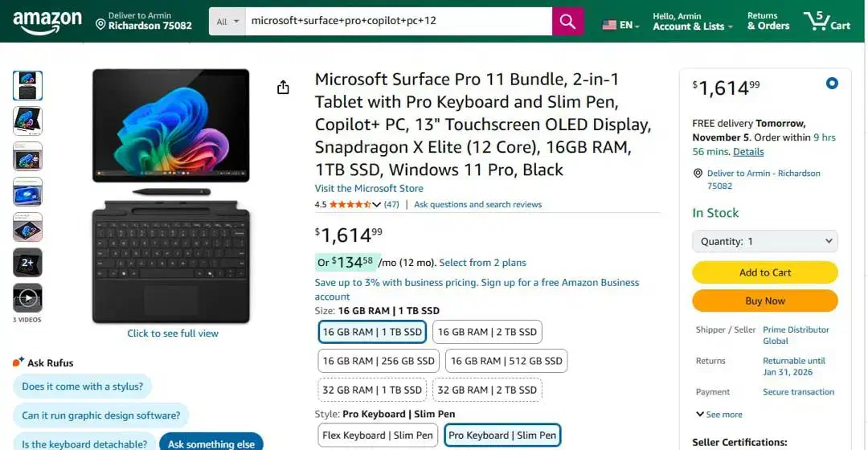Choose Flex Keyboard | Slim Pen style
Viewport: 868px width, 450px height.
click(x=378, y=436)
